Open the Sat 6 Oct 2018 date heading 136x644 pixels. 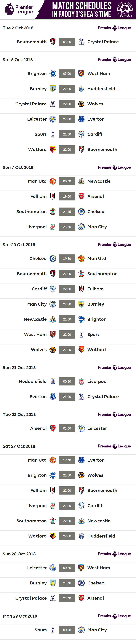18,60
